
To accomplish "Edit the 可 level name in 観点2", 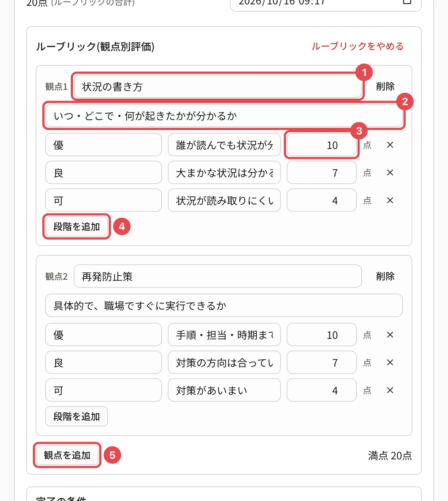I will [x=104, y=390].
